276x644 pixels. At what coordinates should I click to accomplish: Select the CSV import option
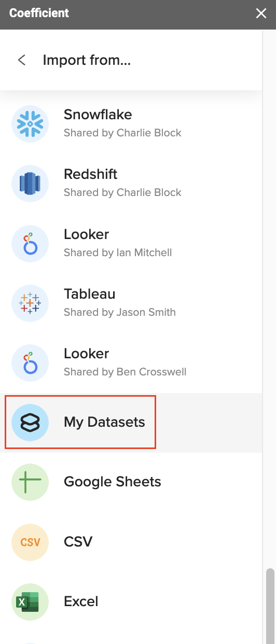point(131,542)
